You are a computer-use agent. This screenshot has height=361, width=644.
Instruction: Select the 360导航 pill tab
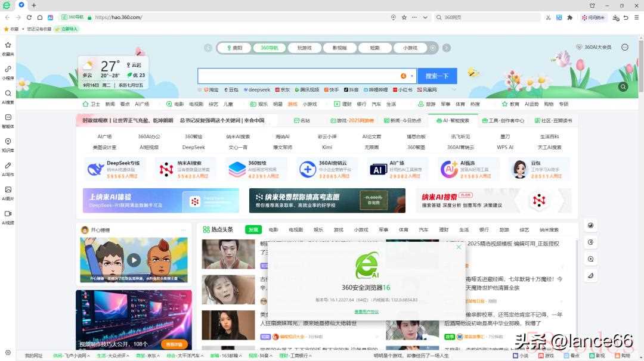(x=270, y=48)
